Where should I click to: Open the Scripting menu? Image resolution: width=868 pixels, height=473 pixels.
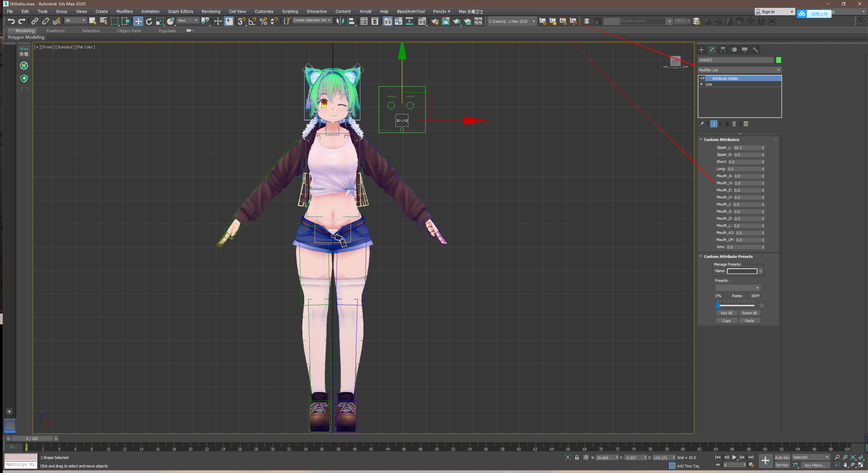pos(290,11)
